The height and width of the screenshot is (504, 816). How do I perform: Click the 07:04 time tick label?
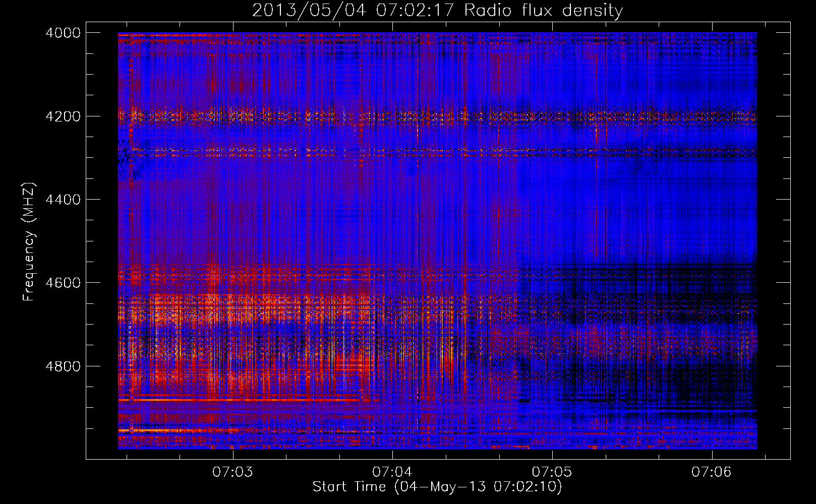pyautogui.click(x=392, y=472)
